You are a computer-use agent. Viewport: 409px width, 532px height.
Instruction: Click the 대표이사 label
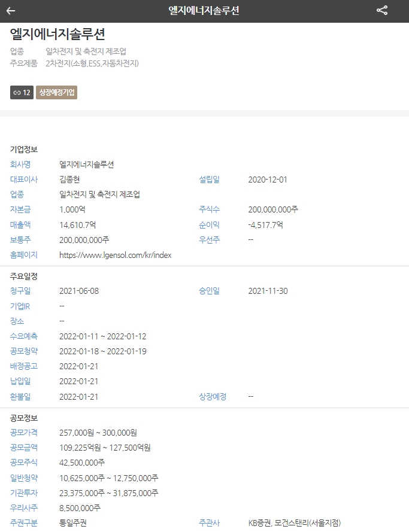(24, 180)
